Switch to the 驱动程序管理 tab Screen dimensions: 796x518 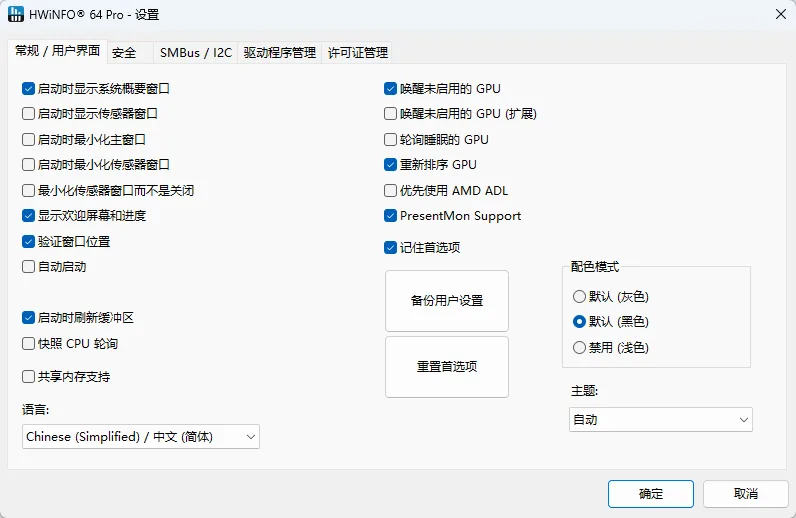coord(280,52)
